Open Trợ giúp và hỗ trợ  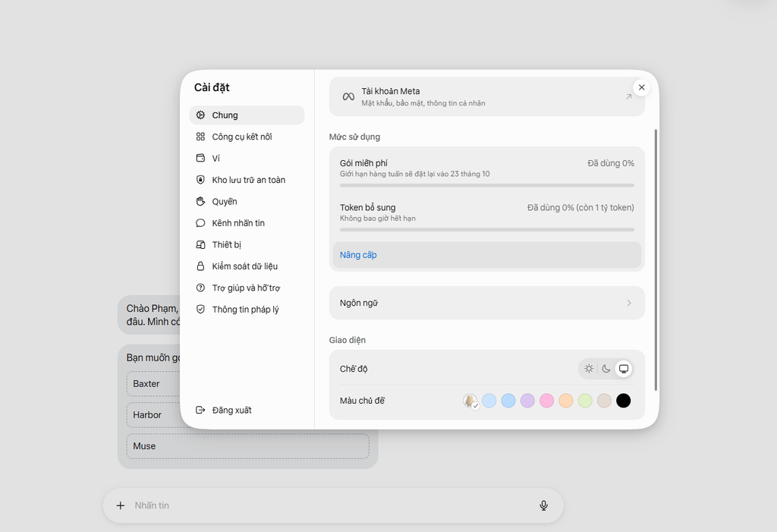pos(247,288)
